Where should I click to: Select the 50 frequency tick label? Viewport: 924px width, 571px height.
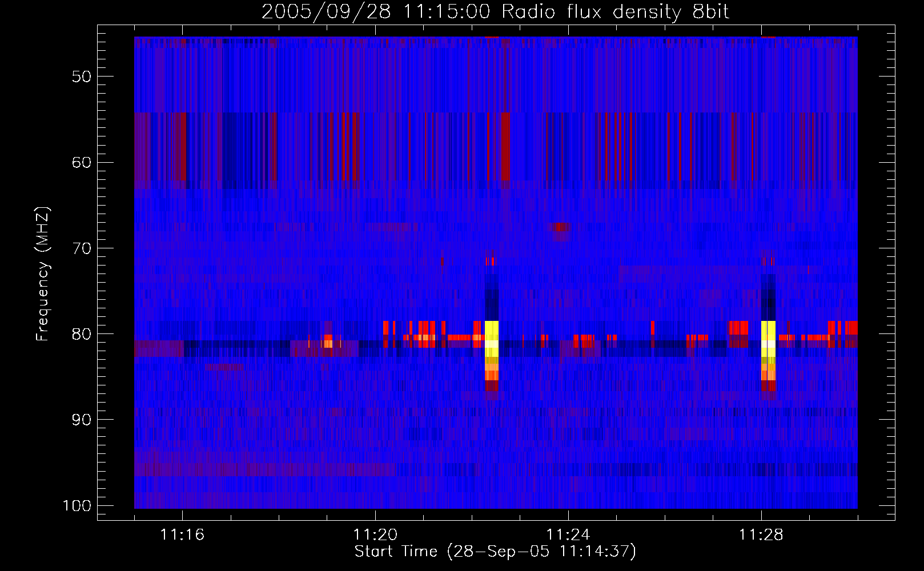[82, 77]
